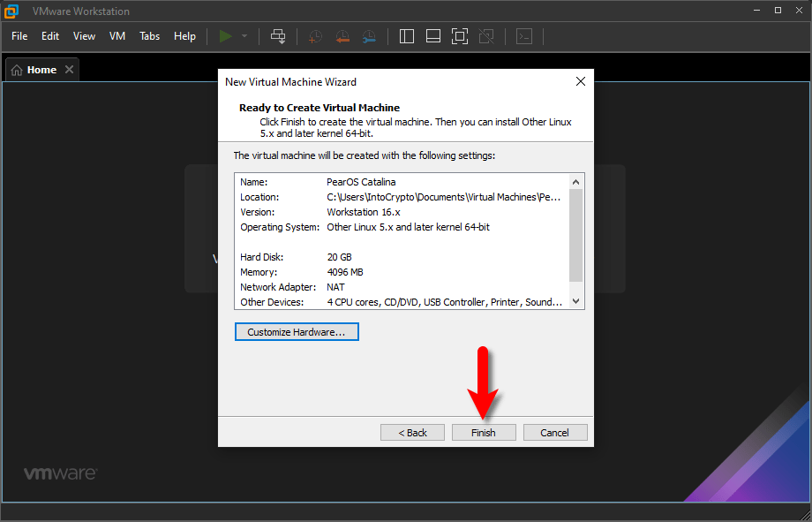Open the View menu
Image resolution: width=812 pixels, height=522 pixels.
pyautogui.click(x=84, y=36)
